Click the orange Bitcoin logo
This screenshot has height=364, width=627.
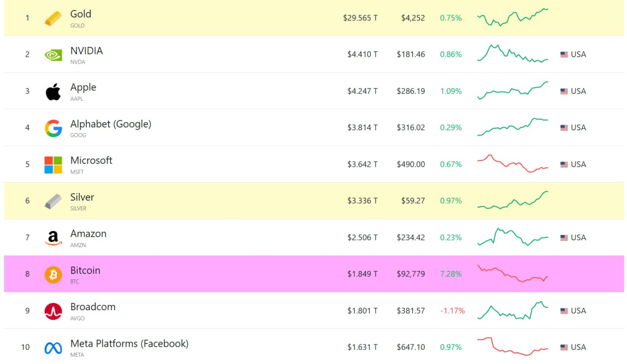click(x=53, y=274)
